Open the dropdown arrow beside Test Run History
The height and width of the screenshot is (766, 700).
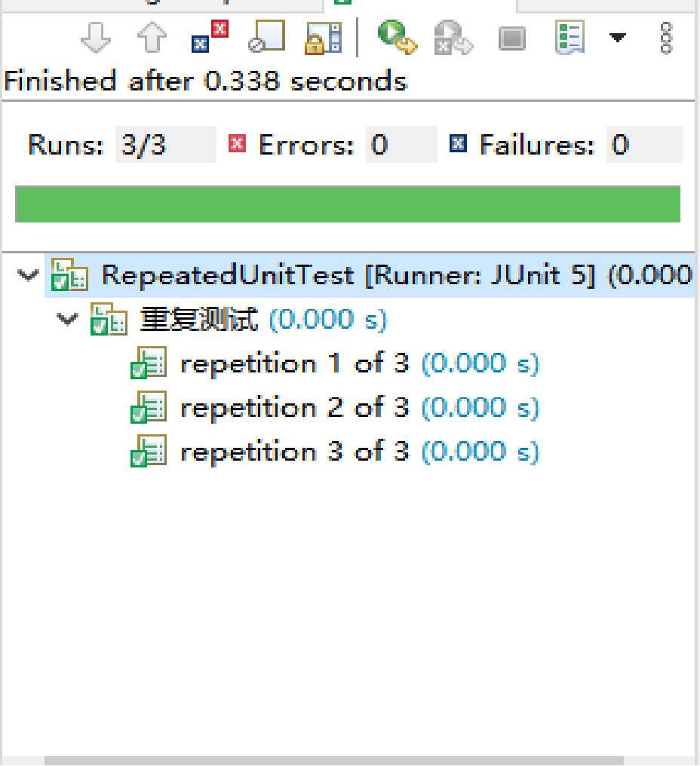618,37
